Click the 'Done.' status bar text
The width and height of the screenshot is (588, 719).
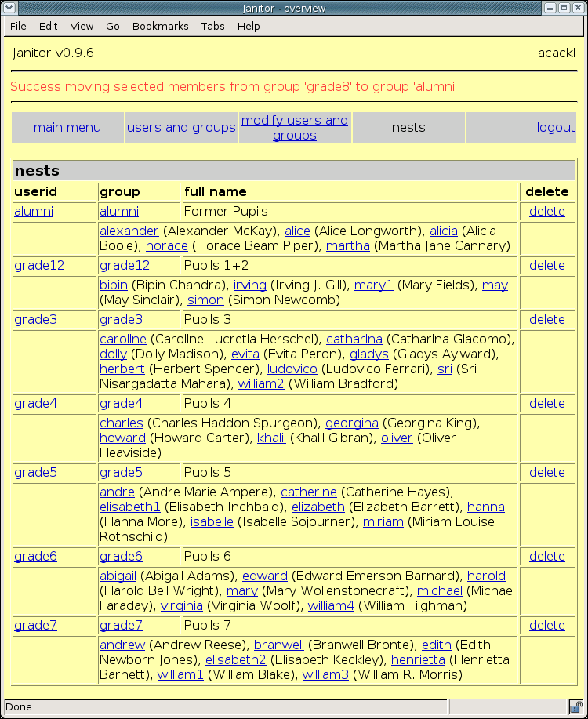[x=20, y=706]
